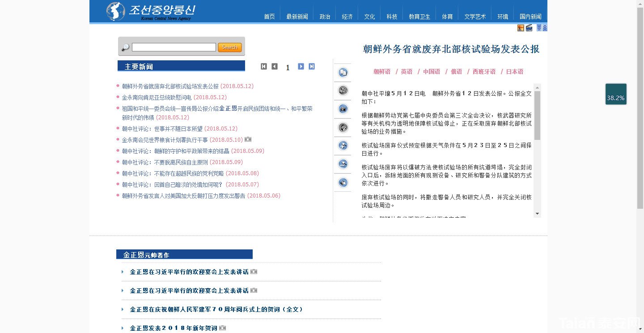Open the 文化 section

pos(369,17)
